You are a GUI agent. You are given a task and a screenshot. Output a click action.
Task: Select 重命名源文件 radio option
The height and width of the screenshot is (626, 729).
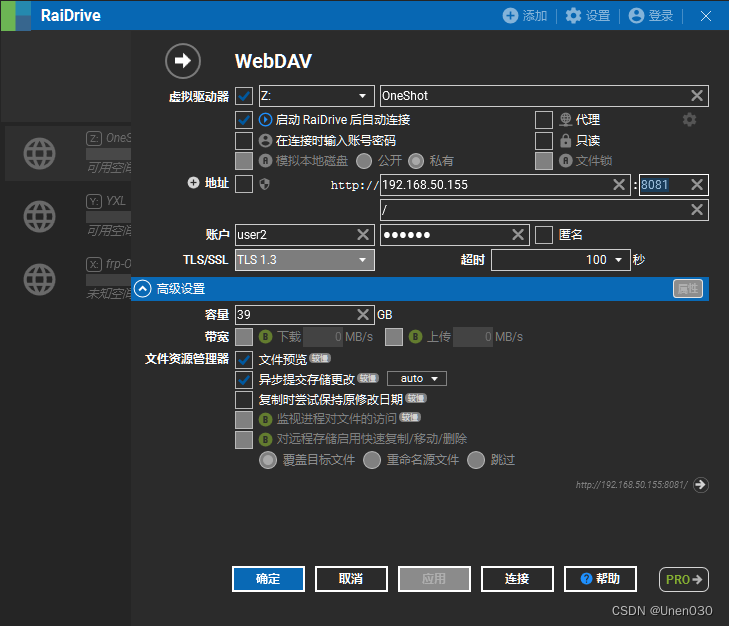tap(372, 460)
